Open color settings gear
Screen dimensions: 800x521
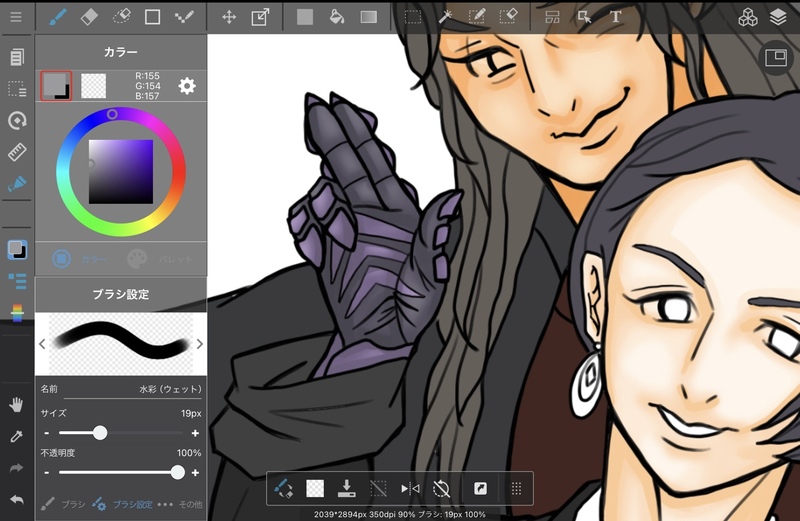coord(187,86)
